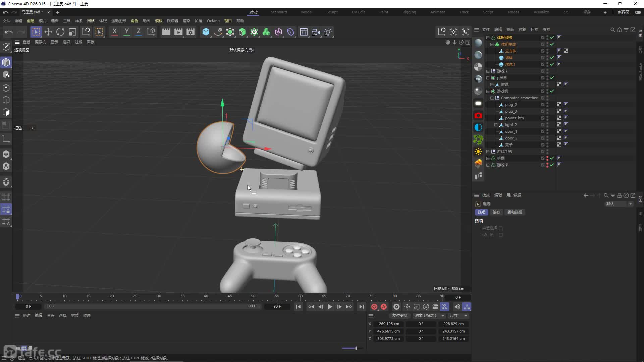The width and height of the screenshot is (644, 362).
Task: Toggle enable checkmark for 游戏机
Action: coord(552,91)
